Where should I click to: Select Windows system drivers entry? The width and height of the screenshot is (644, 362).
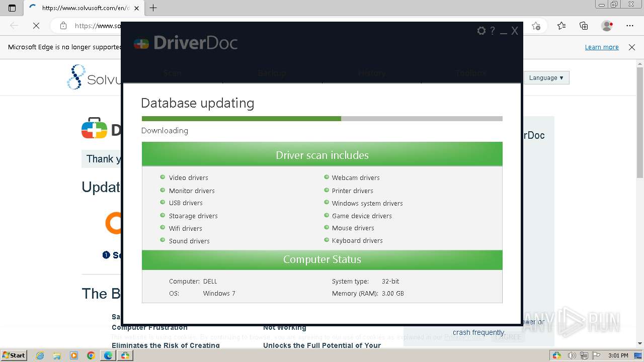tap(367, 203)
